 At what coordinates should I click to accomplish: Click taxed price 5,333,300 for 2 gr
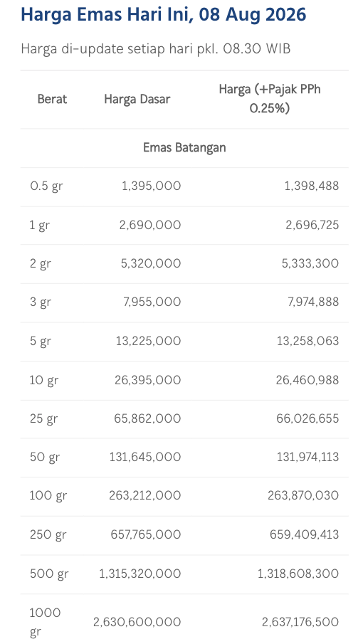click(x=310, y=263)
